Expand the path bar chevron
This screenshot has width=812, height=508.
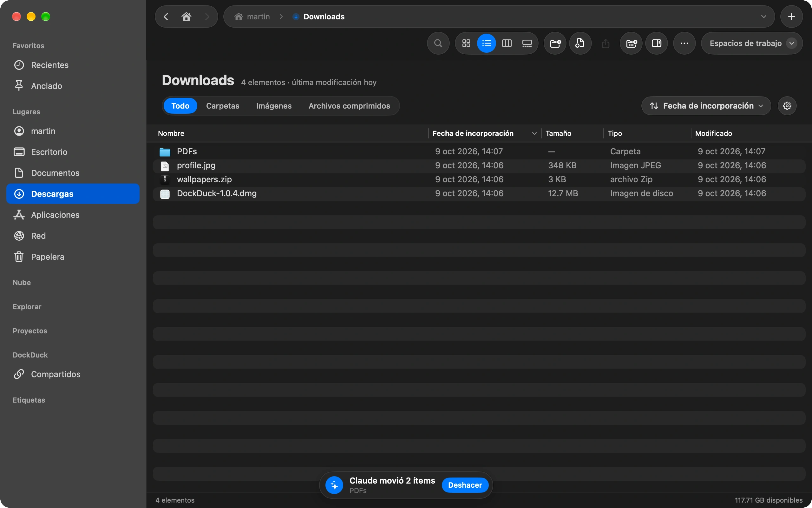(x=764, y=17)
